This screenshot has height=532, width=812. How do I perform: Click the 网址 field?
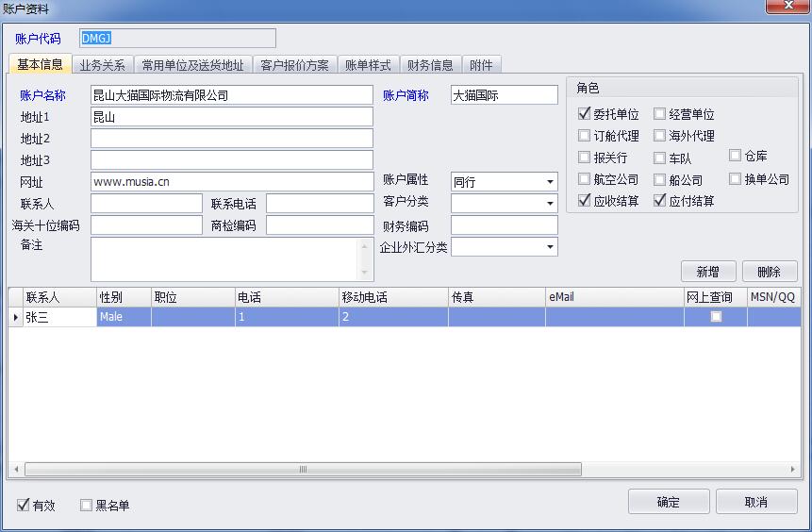coord(232,182)
